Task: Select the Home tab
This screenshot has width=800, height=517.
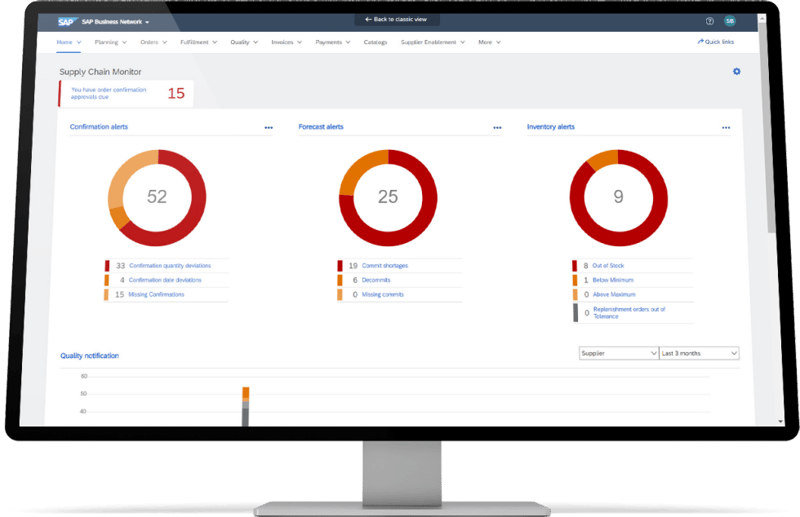Action: coord(68,42)
